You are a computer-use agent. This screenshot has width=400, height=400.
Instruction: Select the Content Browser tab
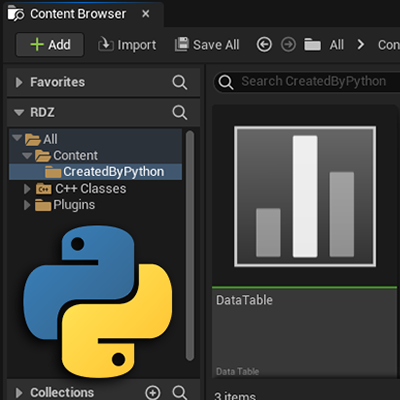click(83, 14)
